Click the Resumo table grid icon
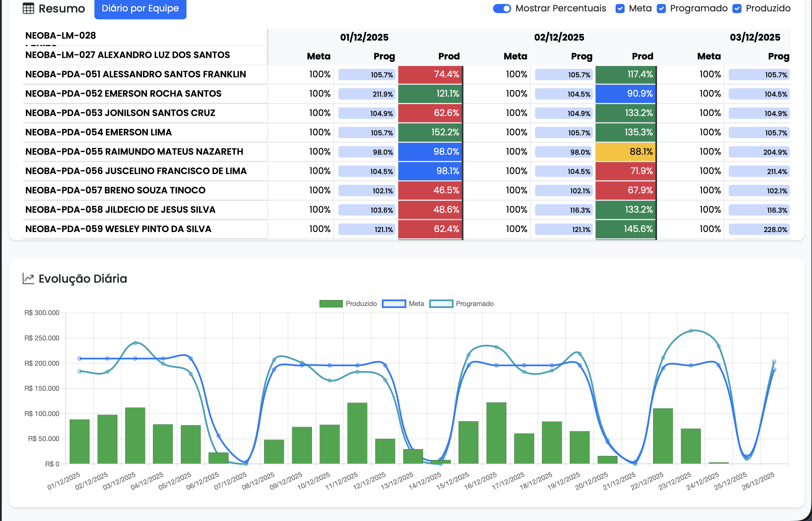This screenshot has height=521, width=812. point(28,9)
